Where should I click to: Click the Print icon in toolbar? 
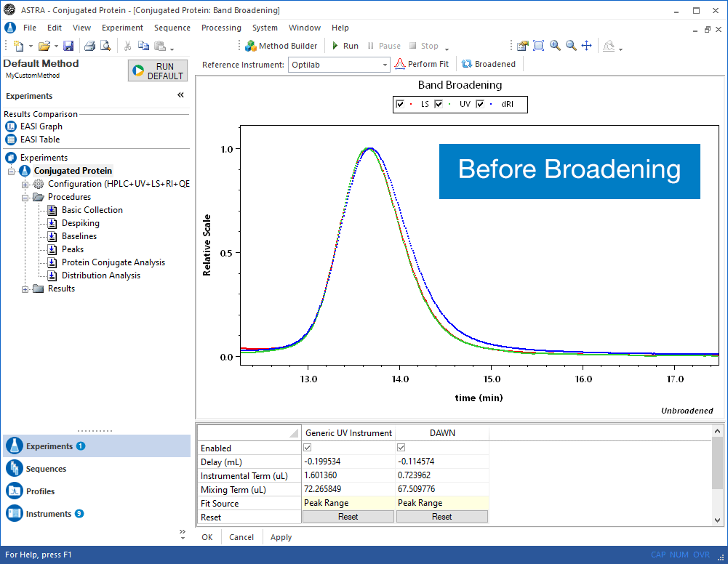tap(89, 46)
